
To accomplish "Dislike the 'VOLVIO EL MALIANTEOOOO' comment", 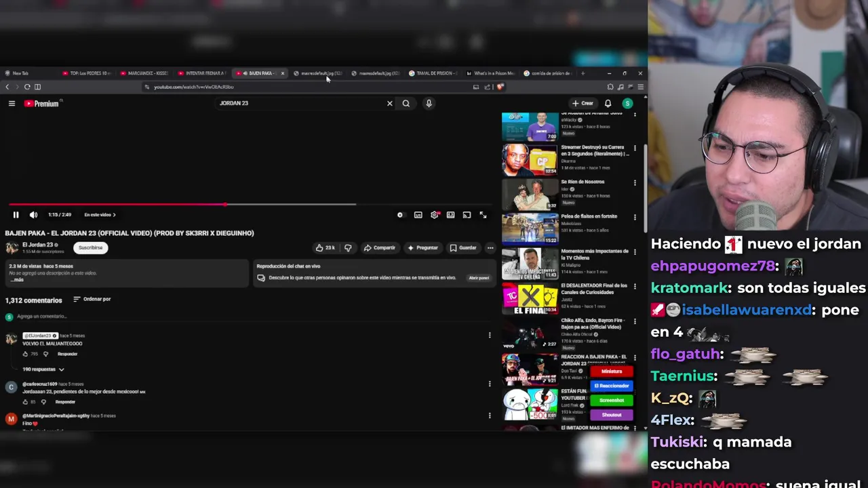I will tap(46, 354).
